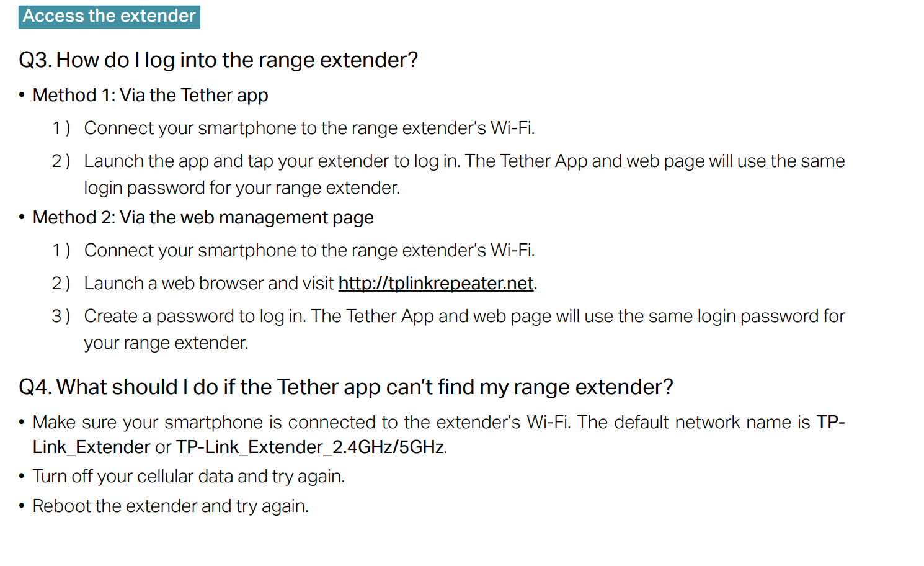Click the Create a password step

(x=464, y=330)
